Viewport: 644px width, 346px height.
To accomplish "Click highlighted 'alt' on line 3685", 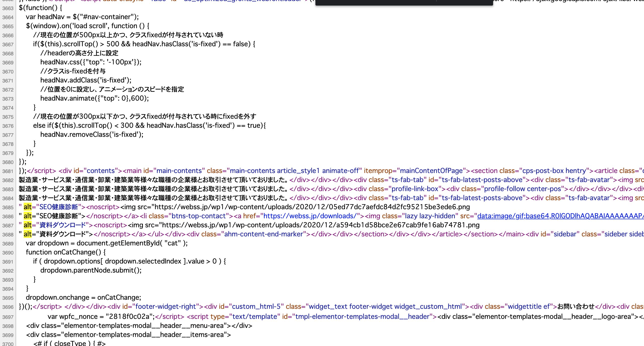I will tap(28, 207).
